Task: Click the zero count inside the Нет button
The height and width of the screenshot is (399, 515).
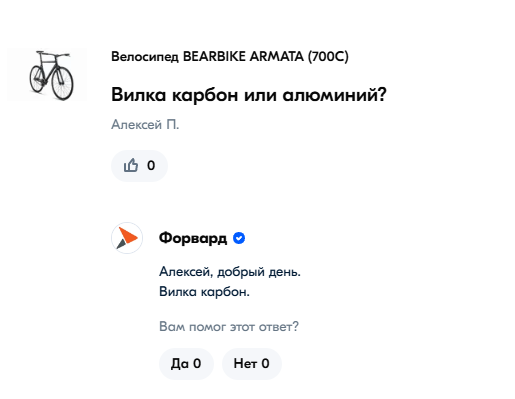Action: 265,364
